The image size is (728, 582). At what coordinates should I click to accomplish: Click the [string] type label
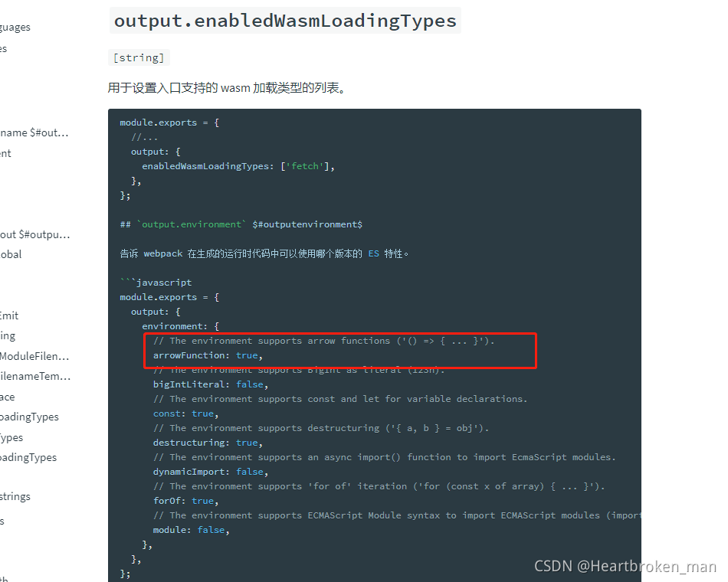[139, 57]
